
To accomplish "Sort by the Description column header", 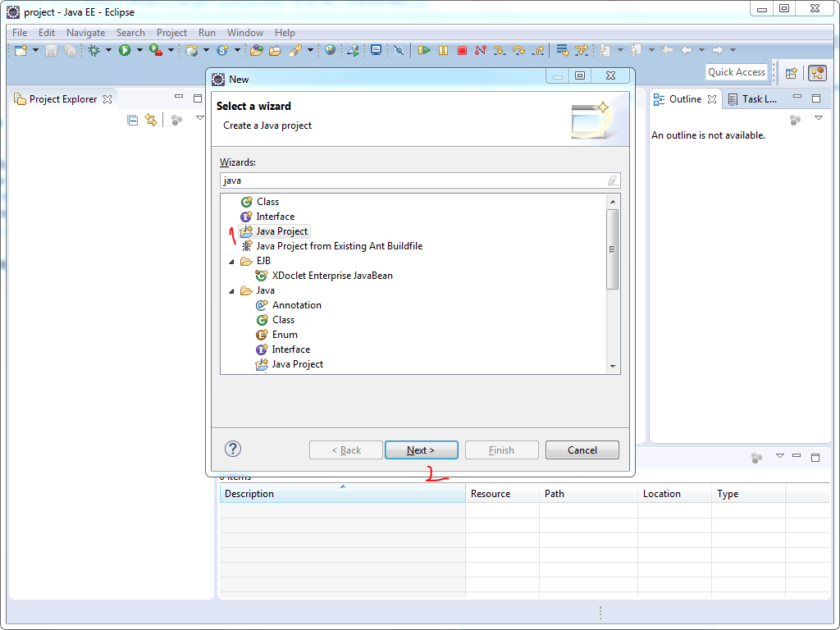I will click(x=342, y=493).
